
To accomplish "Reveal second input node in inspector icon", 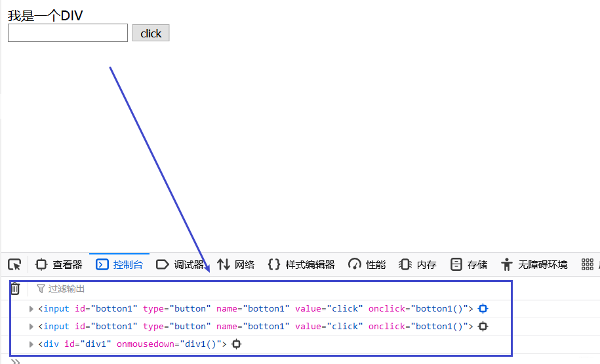I will pyautogui.click(x=483, y=326).
